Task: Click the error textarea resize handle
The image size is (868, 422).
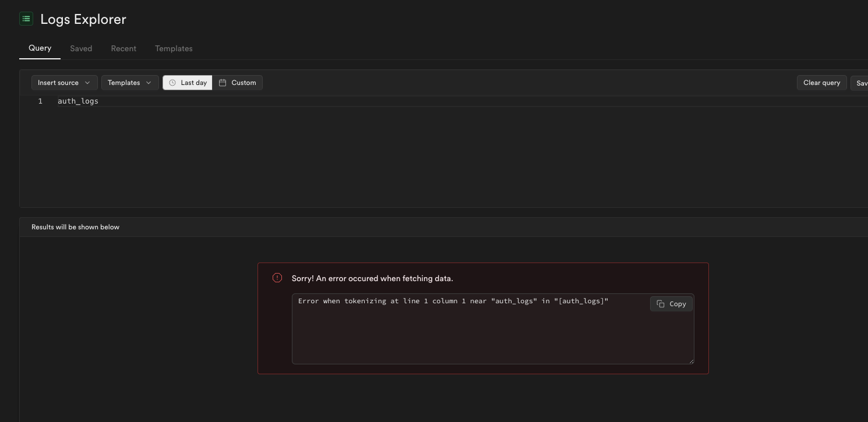Action: [x=691, y=361]
